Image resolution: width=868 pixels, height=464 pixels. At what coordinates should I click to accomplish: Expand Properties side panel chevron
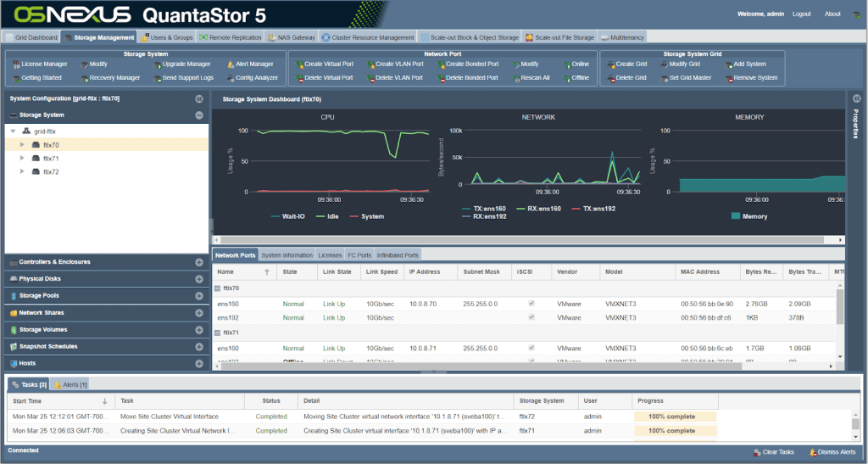point(856,98)
